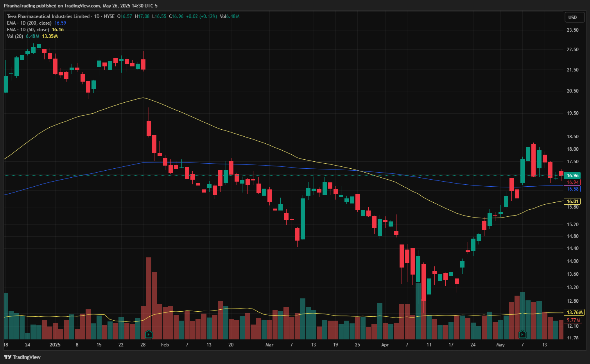Click the blue 16.58 EMA axis label

coord(572,189)
